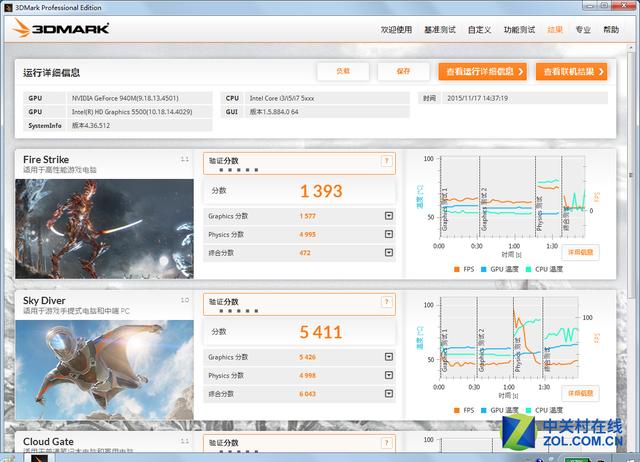Click GPU 温度 legend swatch in Fire Strike chart
Viewport: 640px width, 462px height.
point(484,269)
